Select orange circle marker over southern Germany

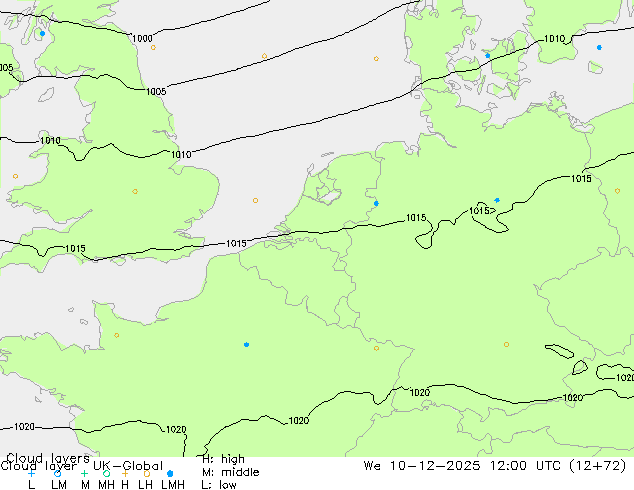[x=506, y=344]
